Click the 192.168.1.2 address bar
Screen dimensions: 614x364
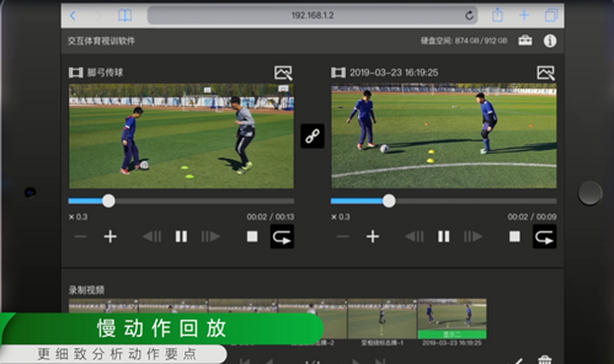coord(313,15)
